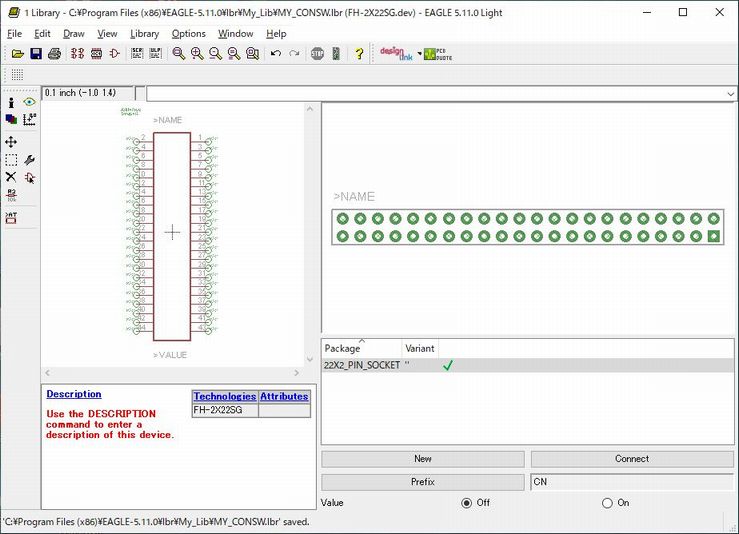Image resolution: width=739 pixels, height=534 pixels.
Task: Click the Save disk icon
Action: coord(36,54)
